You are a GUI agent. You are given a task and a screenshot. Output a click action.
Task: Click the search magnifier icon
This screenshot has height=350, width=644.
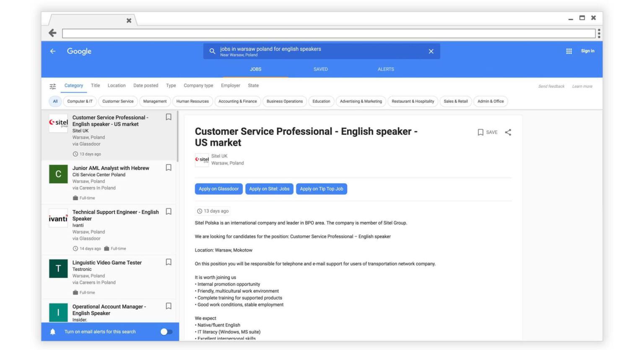click(212, 51)
